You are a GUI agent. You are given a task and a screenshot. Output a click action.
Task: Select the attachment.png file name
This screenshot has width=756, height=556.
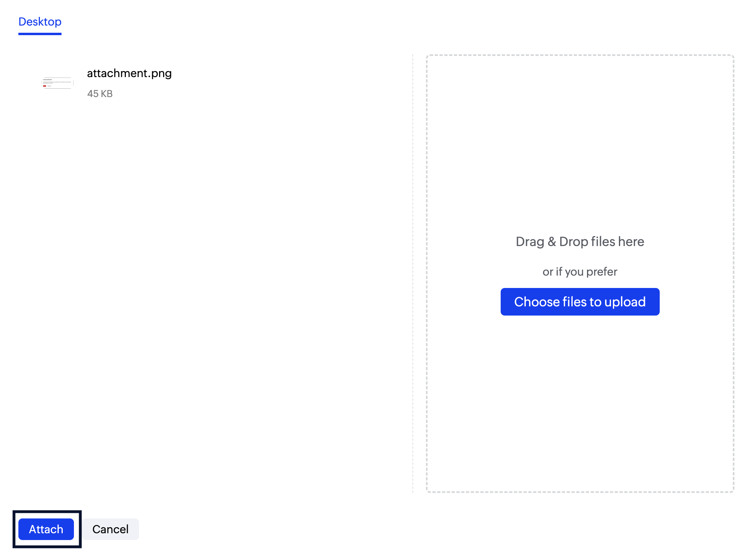click(129, 73)
